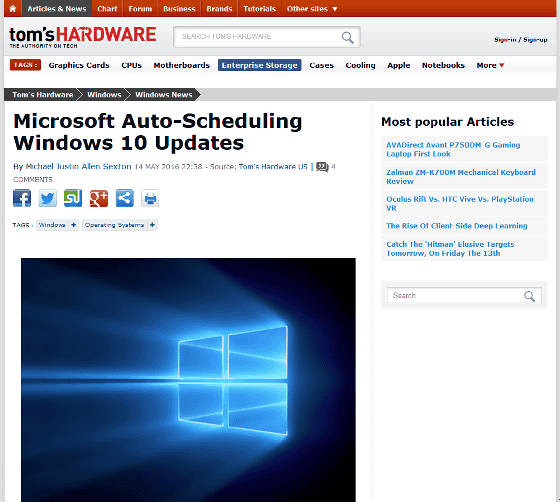Click the Windows tag label
This screenshot has height=502, width=560.
(52, 225)
